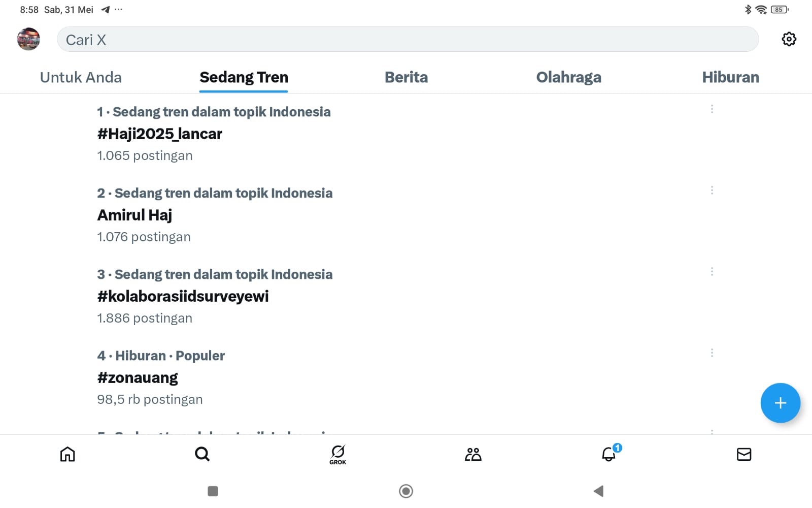Select the Hiburan tab
This screenshot has width=812, height=508.
click(730, 77)
